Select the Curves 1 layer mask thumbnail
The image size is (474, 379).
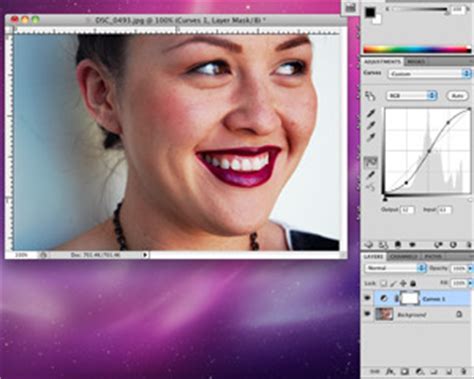point(409,299)
